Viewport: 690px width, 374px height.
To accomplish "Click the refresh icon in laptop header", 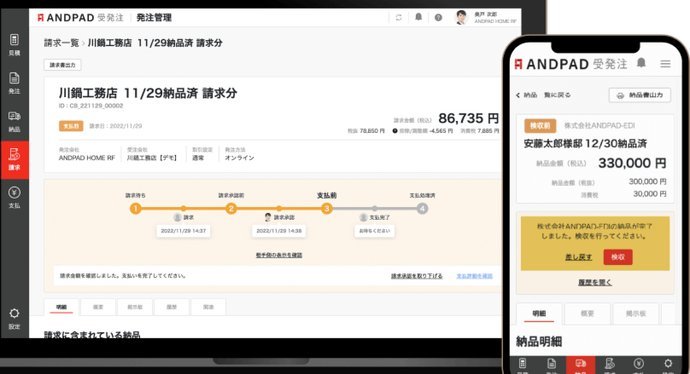I will (399, 18).
